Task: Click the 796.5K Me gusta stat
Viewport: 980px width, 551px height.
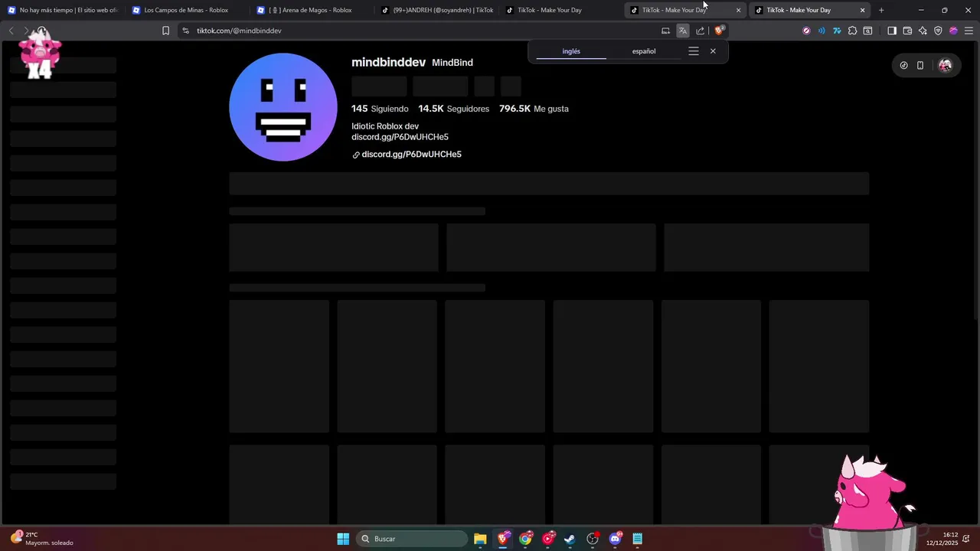Action: [x=534, y=109]
